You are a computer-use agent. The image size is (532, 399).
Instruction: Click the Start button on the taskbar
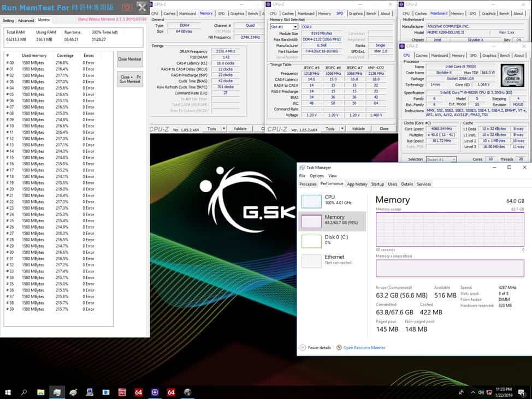pos(8,392)
